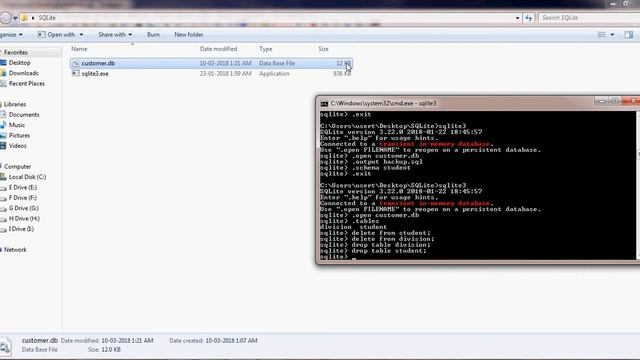Image resolution: width=640 pixels, height=360 pixels.
Task: Toggle the preview pane button
Action: click(629, 35)
